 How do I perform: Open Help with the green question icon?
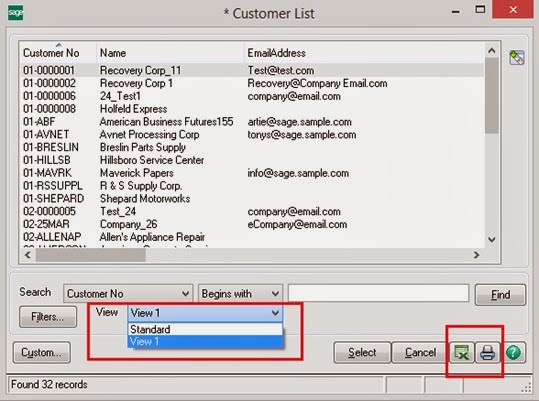click(x=513, y=353)
